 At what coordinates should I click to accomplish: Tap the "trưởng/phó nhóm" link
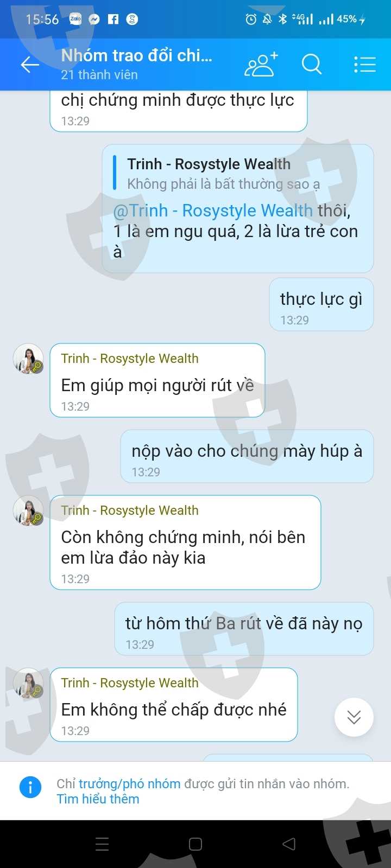130,784
